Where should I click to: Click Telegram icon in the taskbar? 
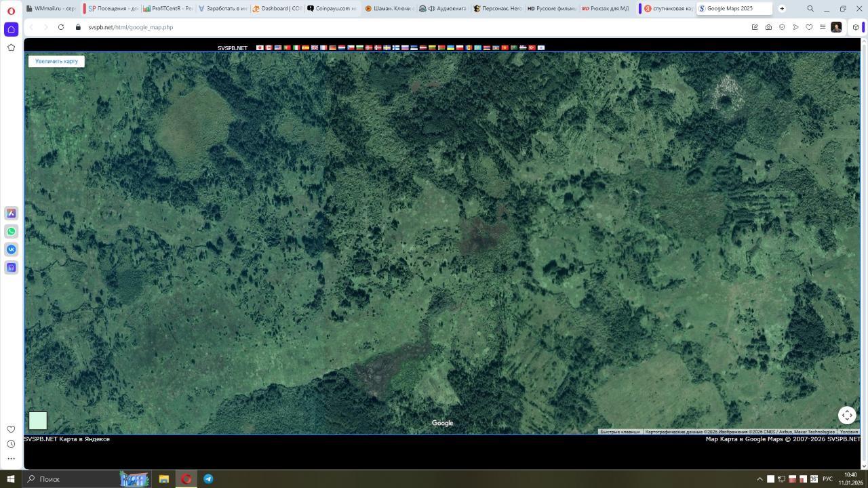(208, 479)
